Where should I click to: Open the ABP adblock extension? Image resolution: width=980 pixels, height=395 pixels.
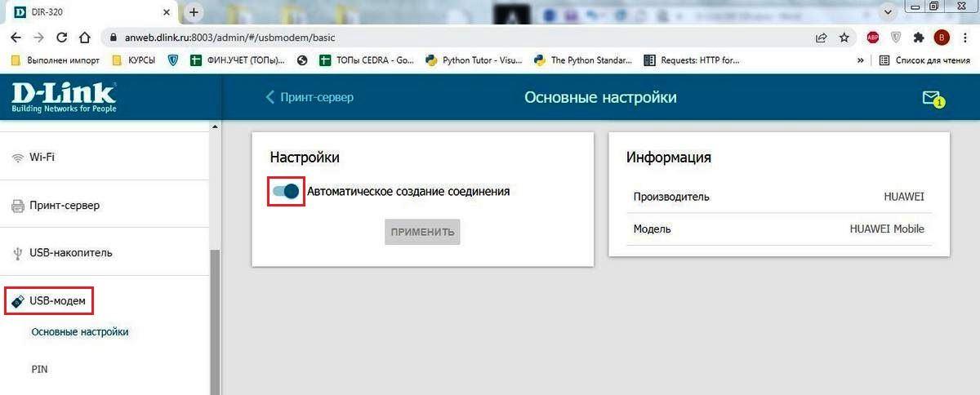[x=872, y=38]
